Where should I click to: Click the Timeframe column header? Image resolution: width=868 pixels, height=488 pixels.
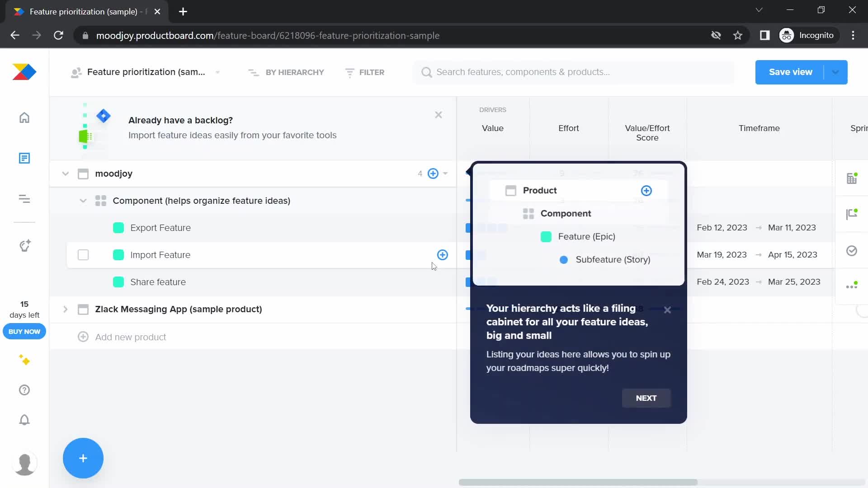(759, 128)
